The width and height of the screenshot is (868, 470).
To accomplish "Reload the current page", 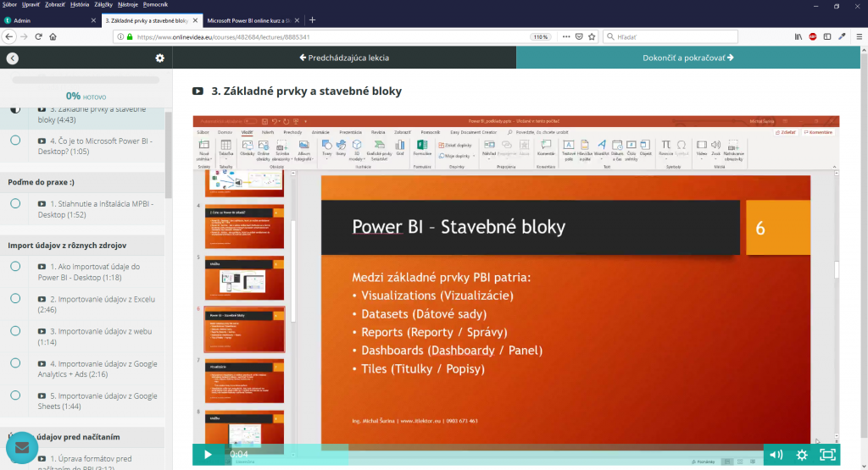I will [x=38, y=36].
